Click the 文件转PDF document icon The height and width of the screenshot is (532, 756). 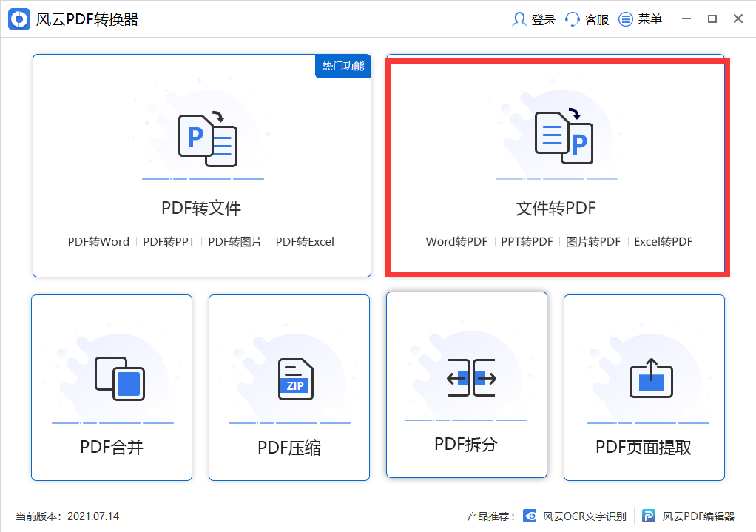point(564,136)
